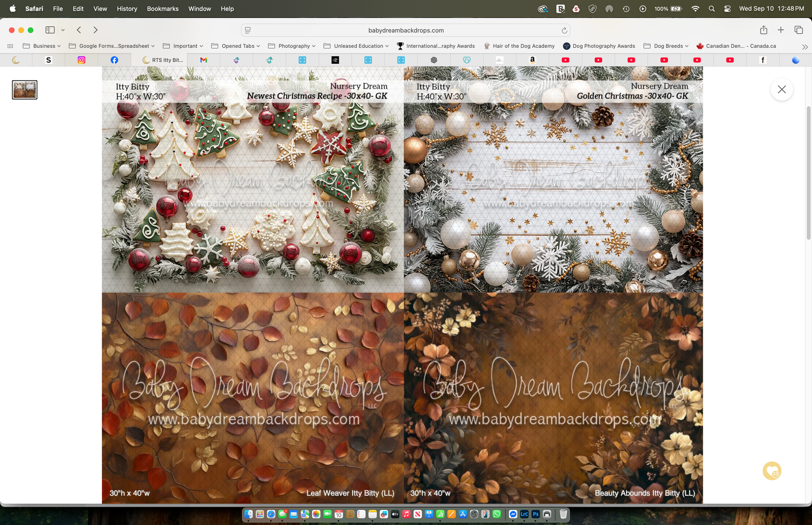
Task: Select the RTS Itty Bit... tab
Action: point(163,60)
